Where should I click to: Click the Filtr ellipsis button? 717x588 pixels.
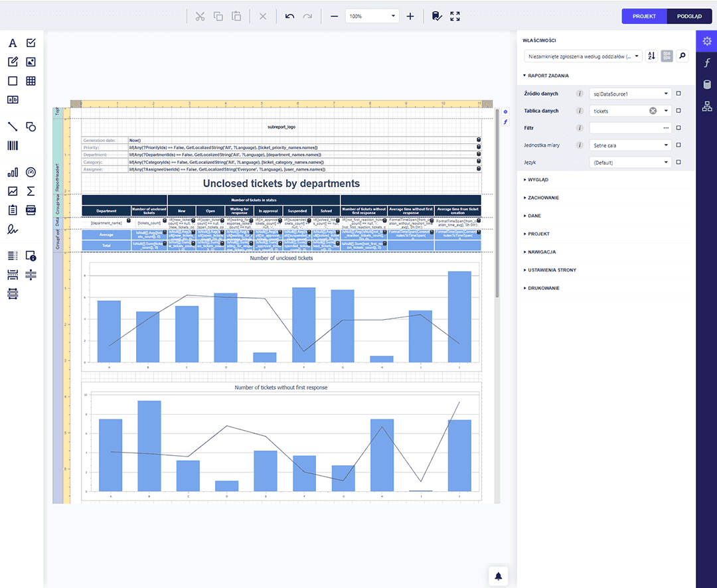pyautogui.click(x=666, y=128)
